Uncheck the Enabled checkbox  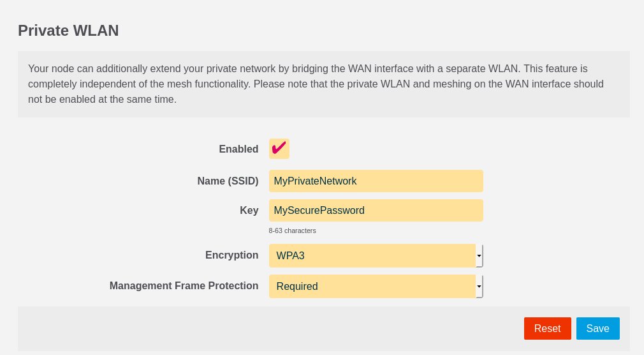click(x=279, y=149)
